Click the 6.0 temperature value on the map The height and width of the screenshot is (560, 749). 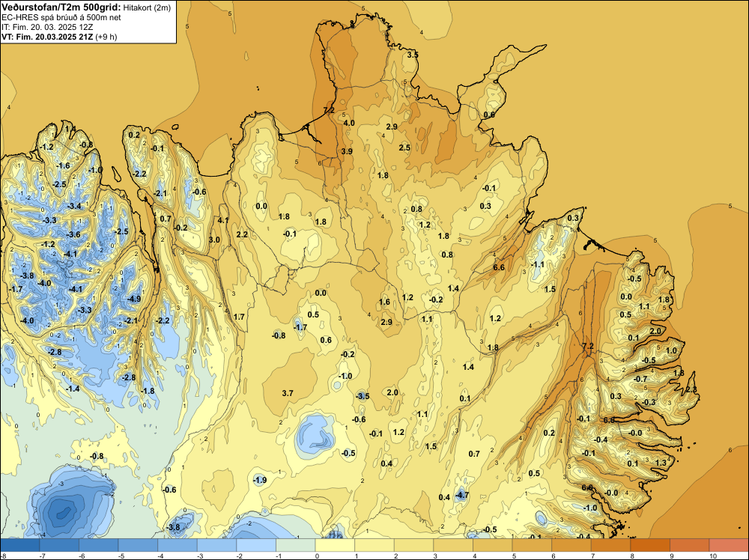(587, 487)
